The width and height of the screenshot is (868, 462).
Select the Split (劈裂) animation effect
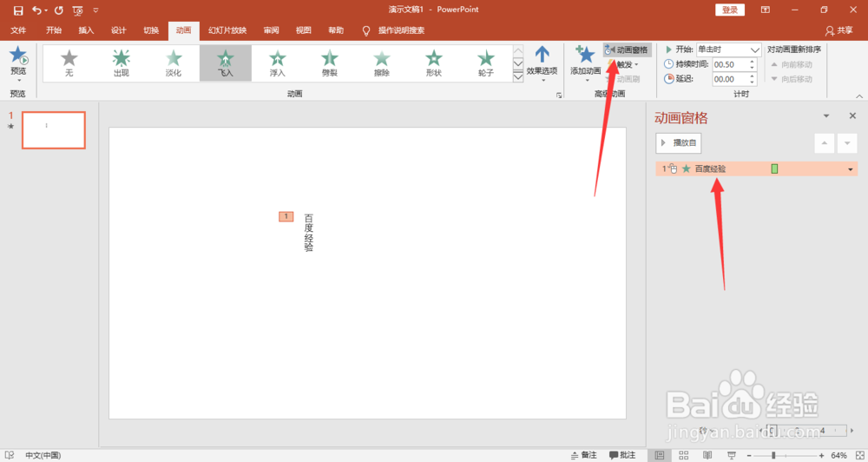point(329,63)
